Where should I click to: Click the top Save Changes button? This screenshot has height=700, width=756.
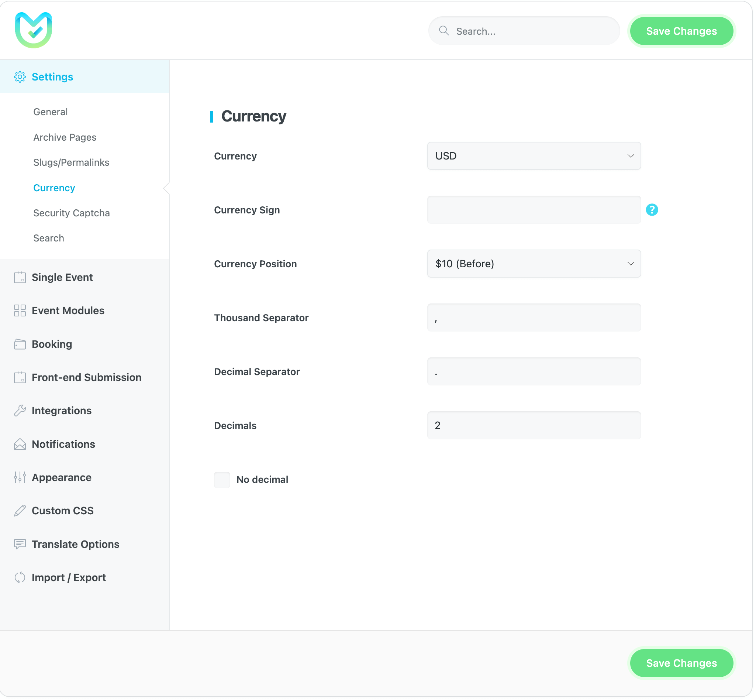click(x=681, y=31)
